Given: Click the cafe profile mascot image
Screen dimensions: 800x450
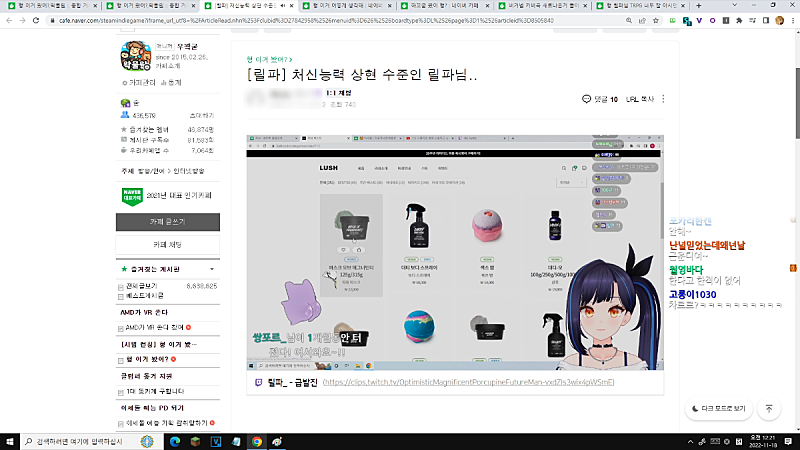Looking at the screenshot, I should click(x=136, y=56).
